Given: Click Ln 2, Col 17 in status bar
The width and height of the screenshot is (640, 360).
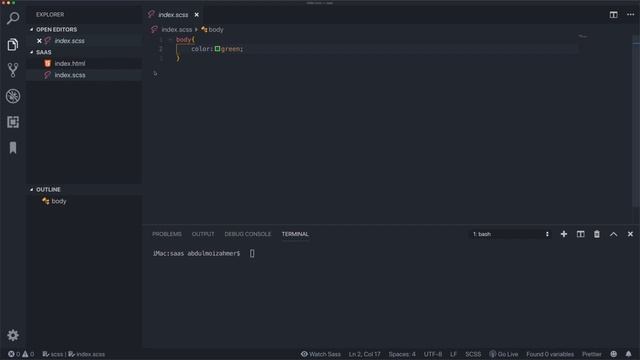Looking at the screenshot, I should 364,354.
